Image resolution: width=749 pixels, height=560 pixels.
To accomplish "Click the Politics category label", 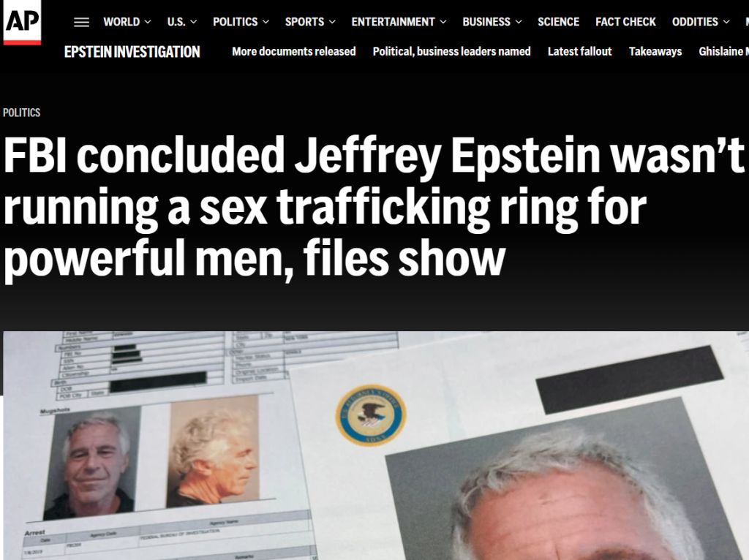I will [x=21, y=113].
